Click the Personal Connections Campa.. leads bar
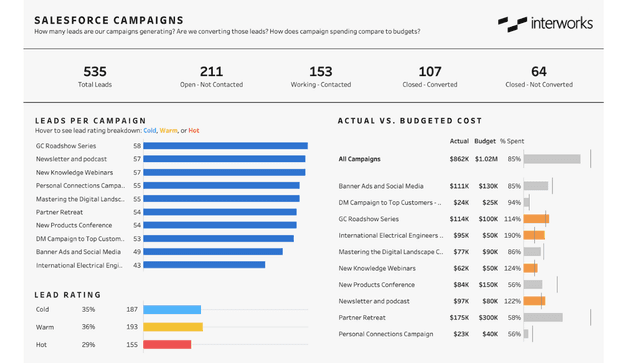Image resolution: width=640 pixels, height=363 pixels. tap(221, 185)
